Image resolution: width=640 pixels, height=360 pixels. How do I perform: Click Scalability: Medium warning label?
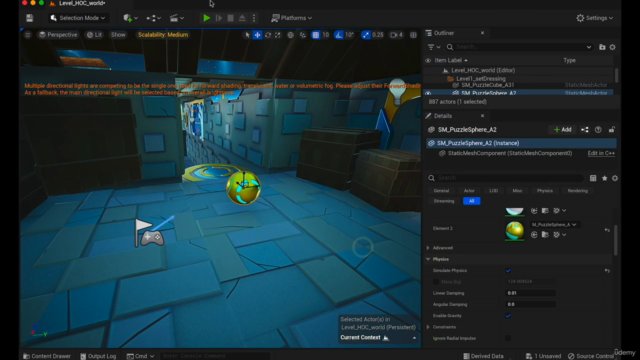coord(163,35)
